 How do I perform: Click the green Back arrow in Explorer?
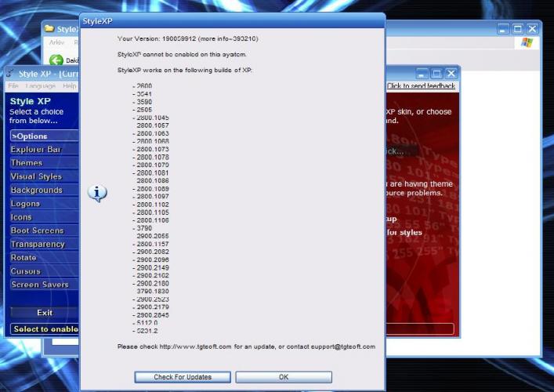tap(56, 60)
